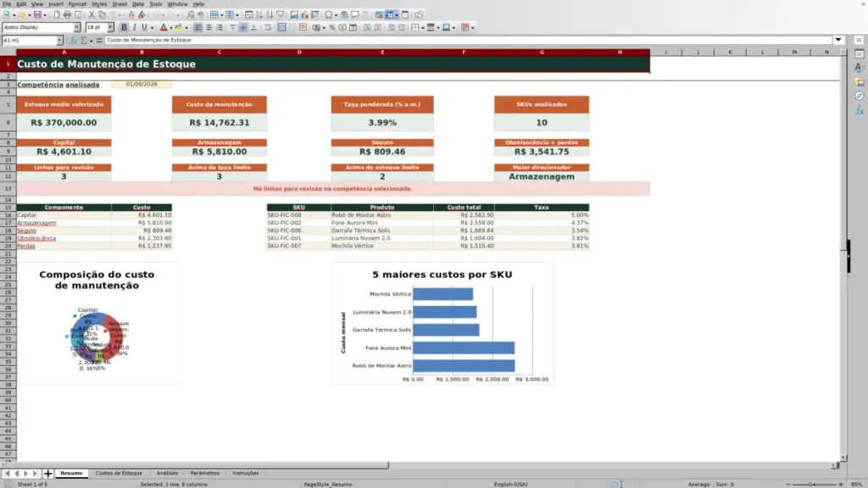Open the sidebar Functions panel icon
Image resolution: width=868 pixels, height=488 pixels.
(x=860, y=110)
